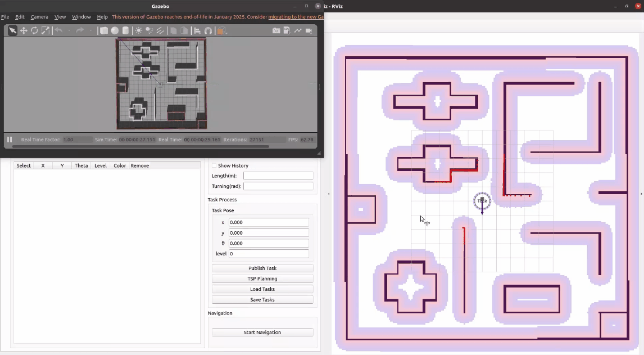Screen dimensions: 644x355
Task: Click the copy icon in Gazebo toolbar
Action: [x=173, y=30]
